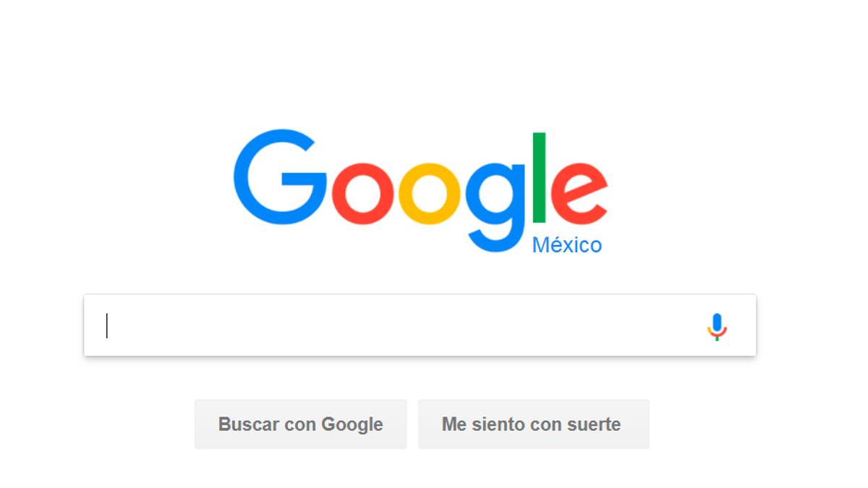The width and height of the screenshot is (868, 488).
Task: Click the blue lowercase g in logo
Action: 495,207
